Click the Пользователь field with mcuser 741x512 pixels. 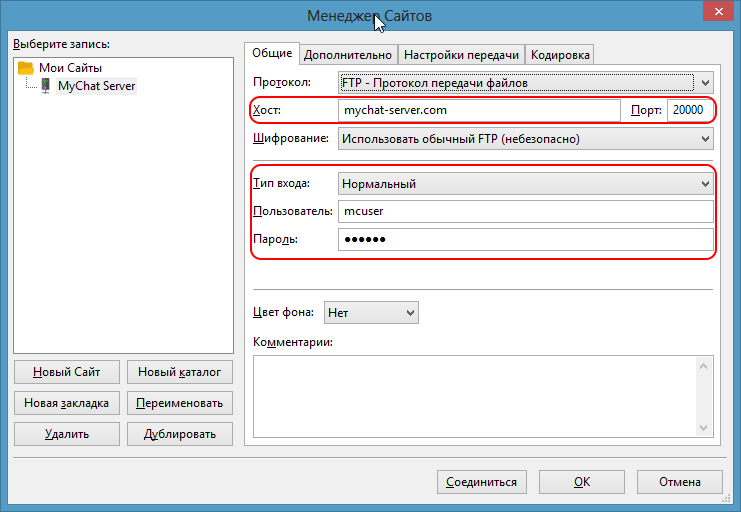pyautogui.click(x=526, y=211)
